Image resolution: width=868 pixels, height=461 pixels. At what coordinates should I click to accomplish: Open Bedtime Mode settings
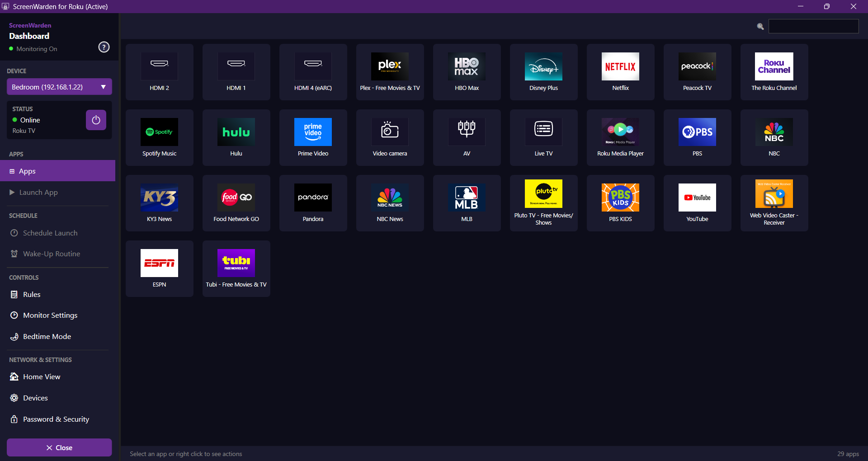click(57, 336)
